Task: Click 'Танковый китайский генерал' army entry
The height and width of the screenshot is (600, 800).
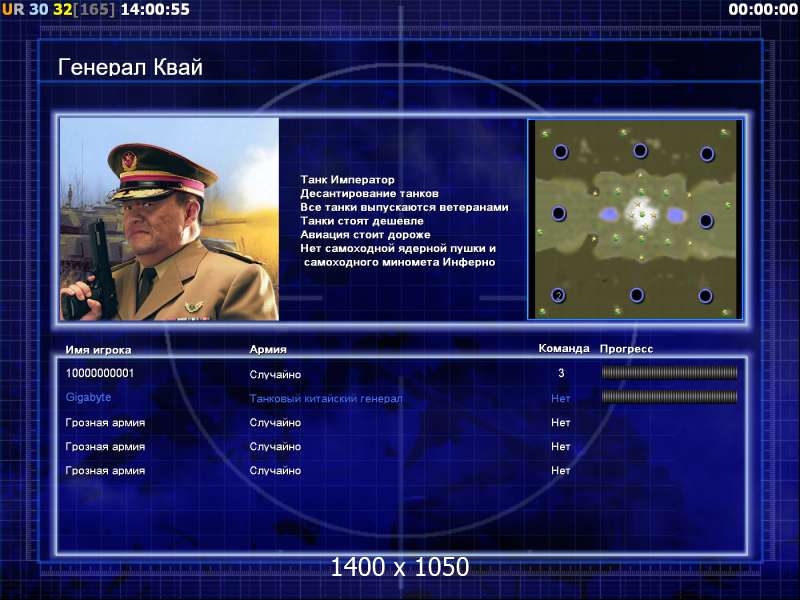Action: point(326,398)
